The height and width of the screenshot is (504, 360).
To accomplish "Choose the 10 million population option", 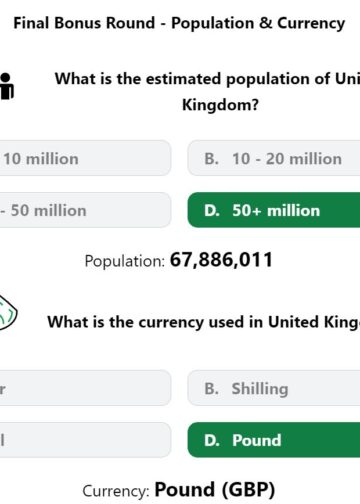I will pyautogui.click(x=85, y=158).
